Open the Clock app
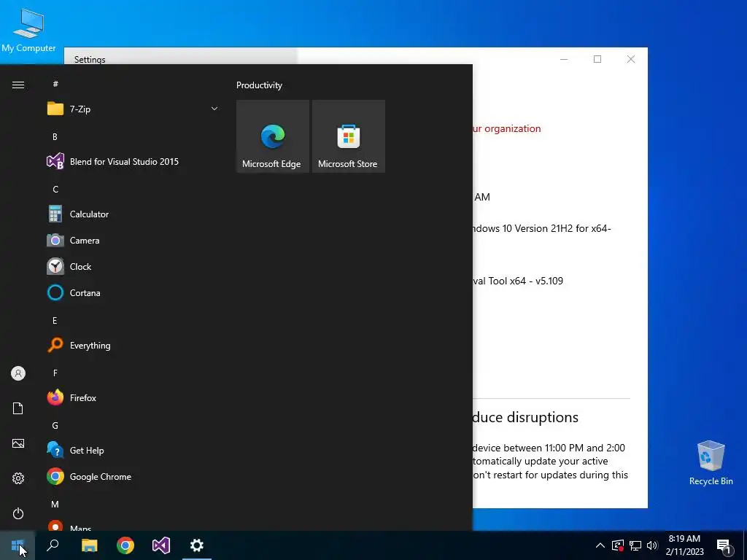The height and width of the screenshot is (560, 747). [133, 267]
